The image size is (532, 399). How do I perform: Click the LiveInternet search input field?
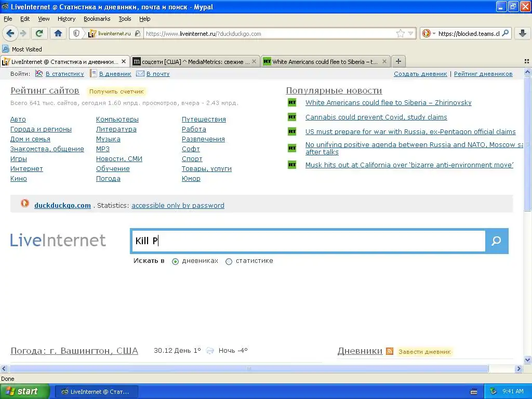(x=309, y=241)
